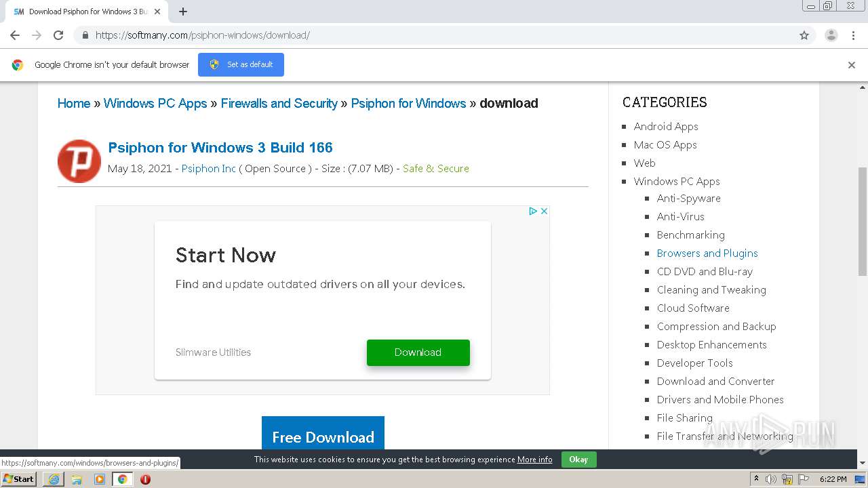The image size is (868, 488).
Task: Show hidden tray icons arrow
Action: pyautogui.click(x=756, y=479)
